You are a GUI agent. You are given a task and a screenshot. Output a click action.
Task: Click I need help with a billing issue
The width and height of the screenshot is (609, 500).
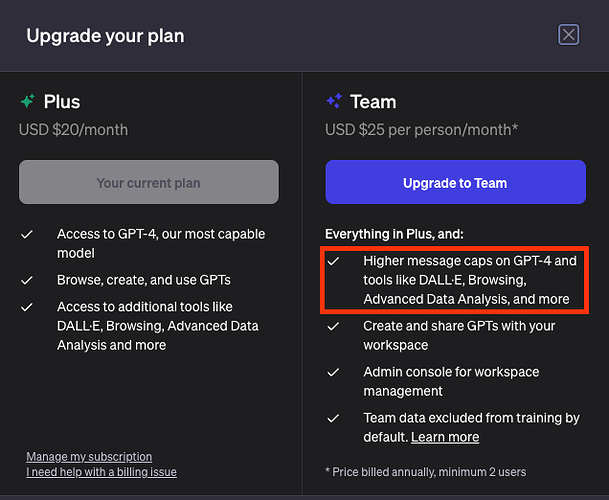pyautogui.click(x=101, y=471)
